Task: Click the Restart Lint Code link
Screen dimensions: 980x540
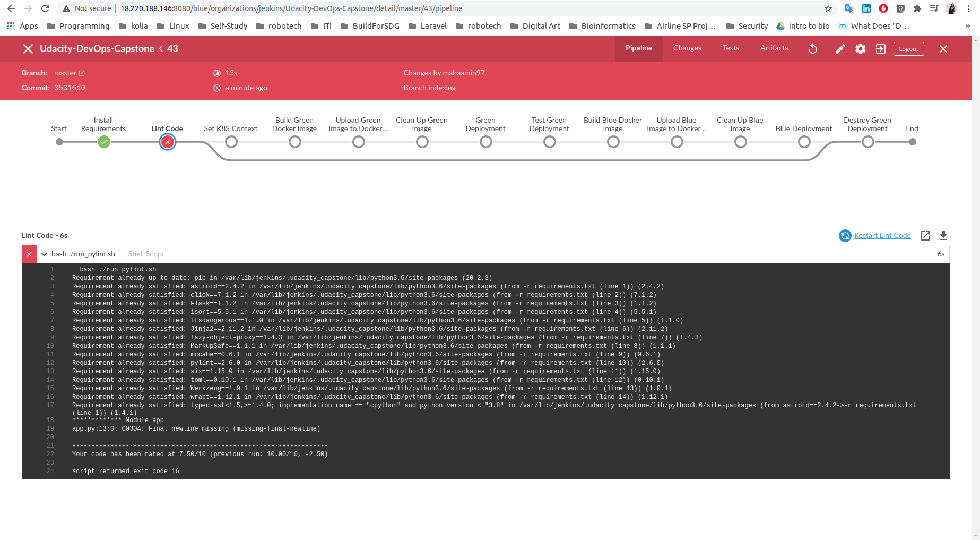Action: [882, 235]
